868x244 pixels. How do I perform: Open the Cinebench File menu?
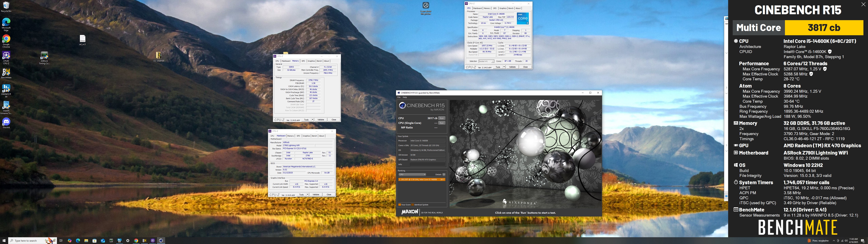click(399, 97)
